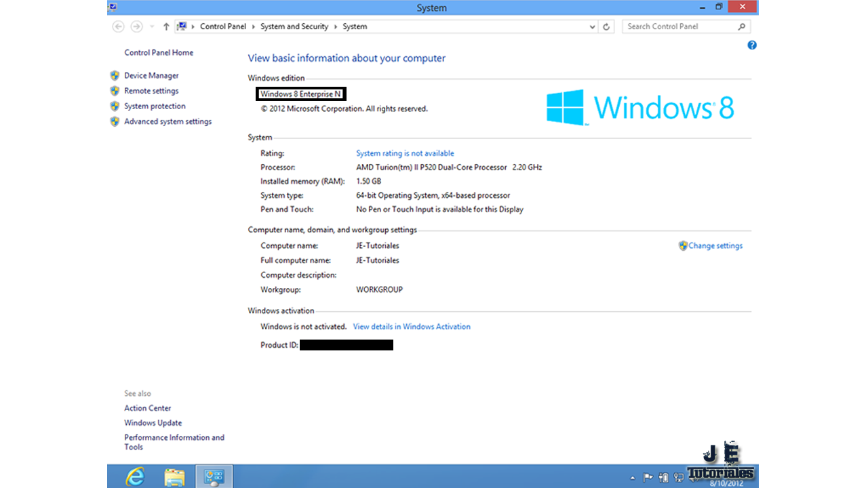868x488 pixels.
Task: Open System protection link
Action: [x=155, y=106]
